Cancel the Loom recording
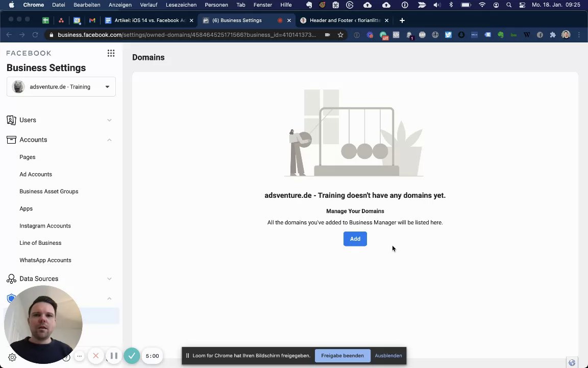This screenshot has height=368, width=588. (95, 356)
